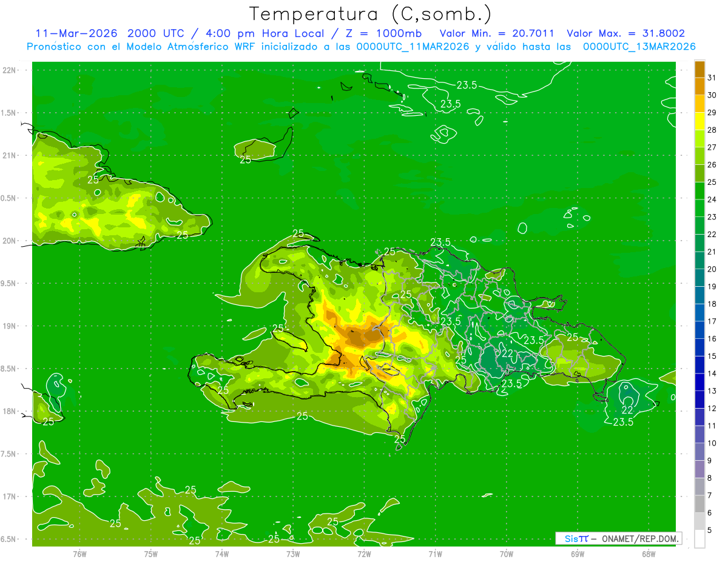Click the '70W' longitude axis label
This screenshot has width=728, height=562.
point(507,554)
